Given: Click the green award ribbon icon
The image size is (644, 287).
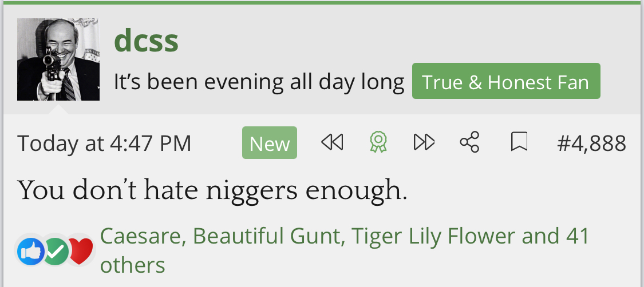Looking at the screenshot, I should 378,142.
